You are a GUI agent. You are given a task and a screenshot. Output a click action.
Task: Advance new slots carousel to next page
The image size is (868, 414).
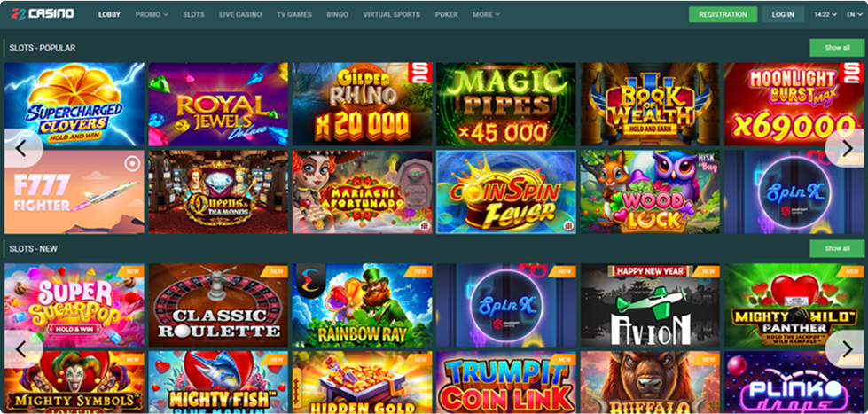pyautogui.click(x=847, y=349)
